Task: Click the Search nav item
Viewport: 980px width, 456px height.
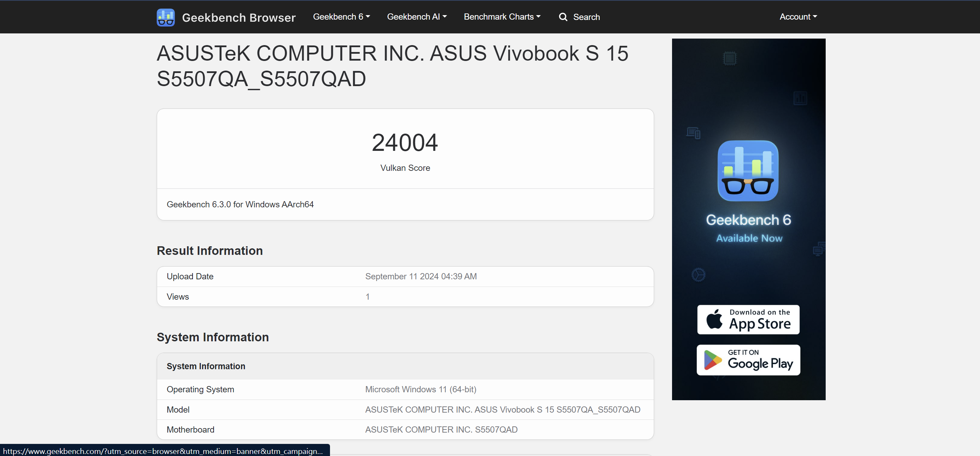Action: [586, 17]
